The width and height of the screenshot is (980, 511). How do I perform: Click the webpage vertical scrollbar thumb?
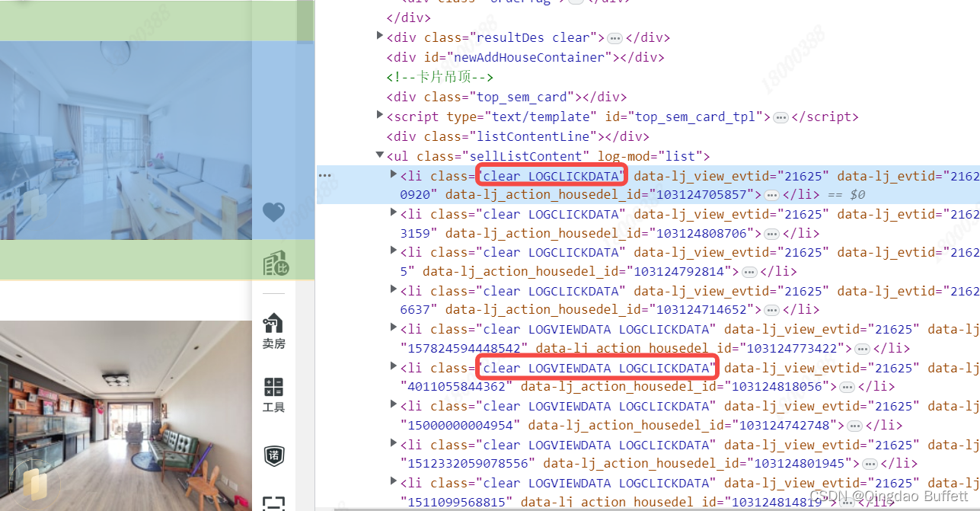click(x=305, y=21)
